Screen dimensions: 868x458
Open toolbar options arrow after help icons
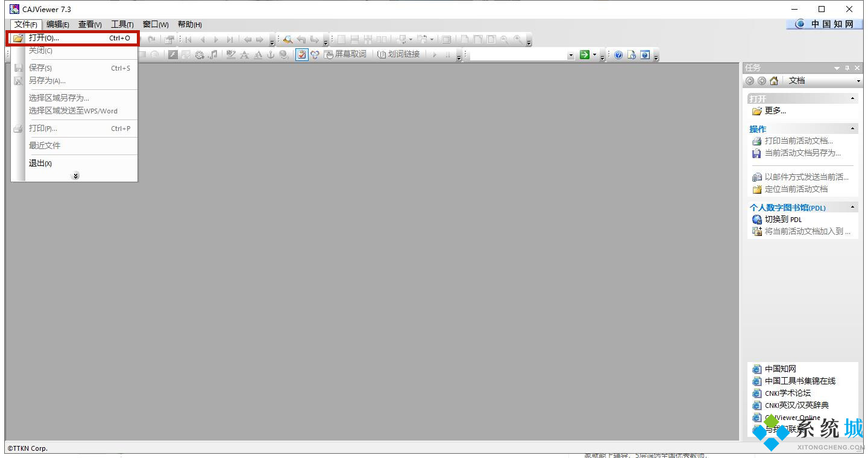click(656, 57)
